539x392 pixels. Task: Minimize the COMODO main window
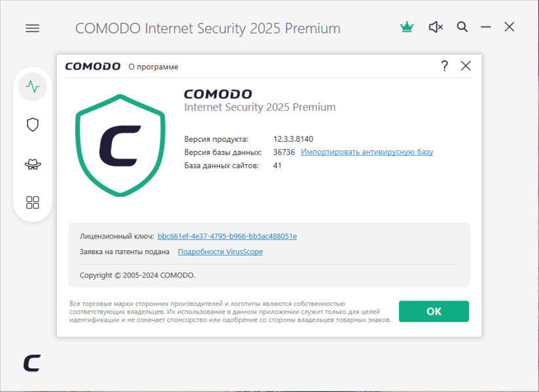pyautogui.click(x=486, y=27)
